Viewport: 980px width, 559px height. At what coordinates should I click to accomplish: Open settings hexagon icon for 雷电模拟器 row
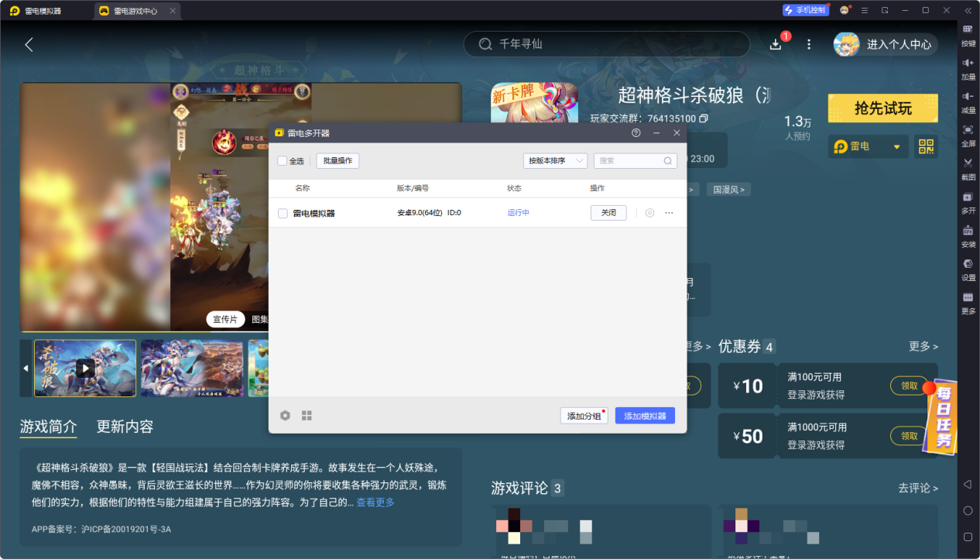pyautogui.click(x=649, y=213)
